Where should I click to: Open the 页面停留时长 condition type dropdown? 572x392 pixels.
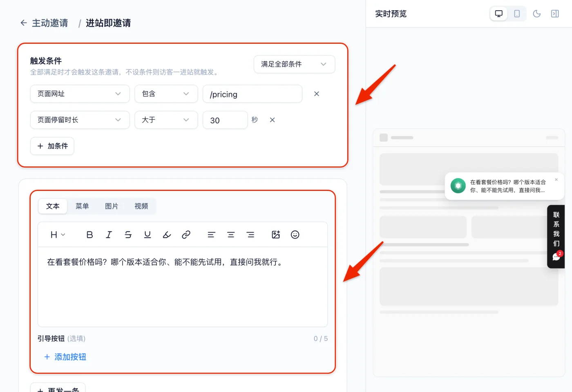(80, 120)
